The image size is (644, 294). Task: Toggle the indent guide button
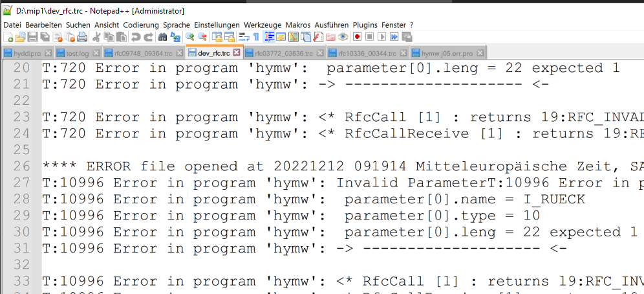[270, 37]
